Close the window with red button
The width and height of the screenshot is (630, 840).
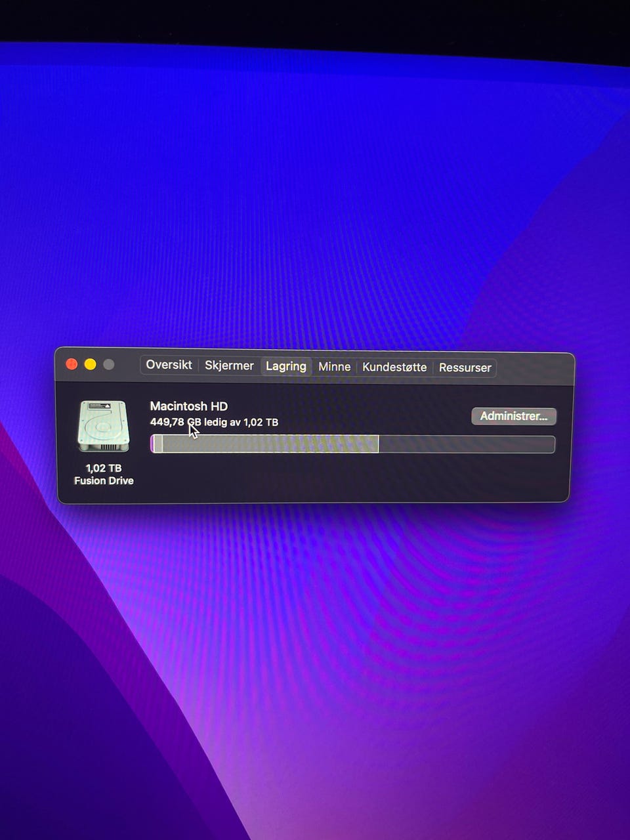[72, 364]
